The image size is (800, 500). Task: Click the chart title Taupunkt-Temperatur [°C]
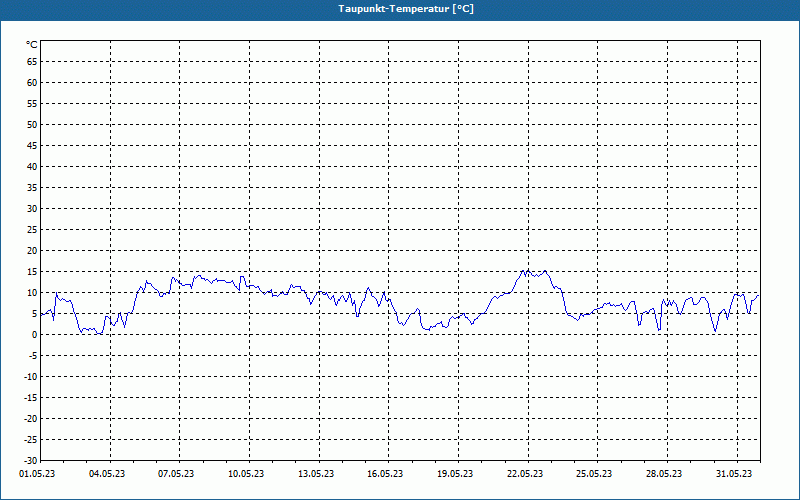406,9
